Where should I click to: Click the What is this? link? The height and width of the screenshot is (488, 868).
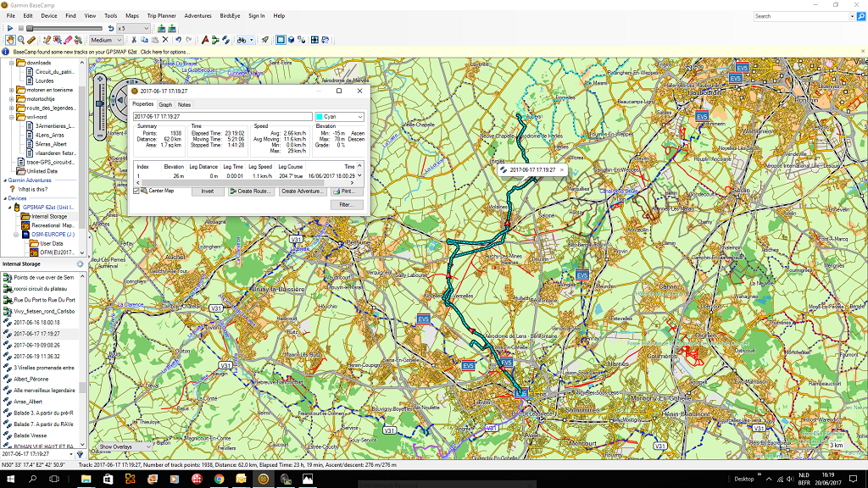33,189
